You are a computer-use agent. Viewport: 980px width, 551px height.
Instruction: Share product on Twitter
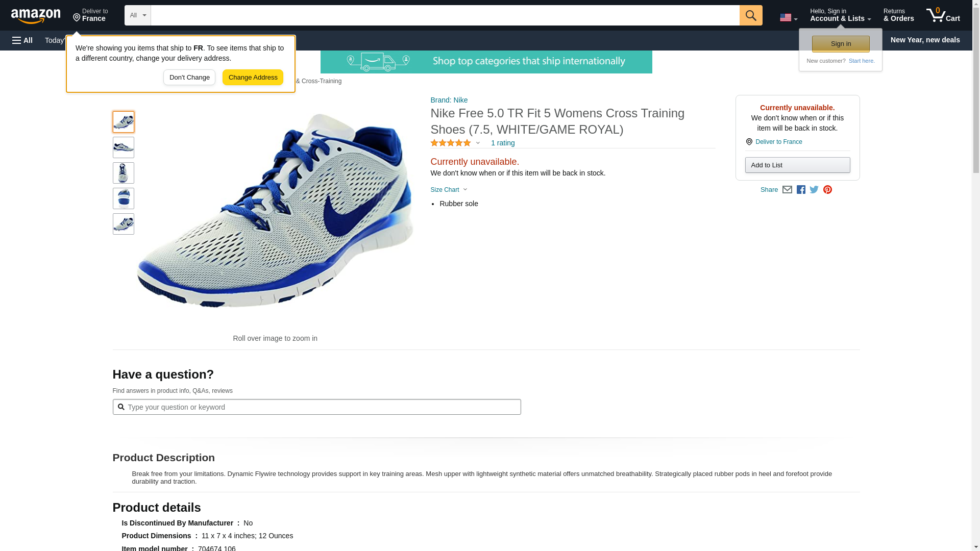814,190
